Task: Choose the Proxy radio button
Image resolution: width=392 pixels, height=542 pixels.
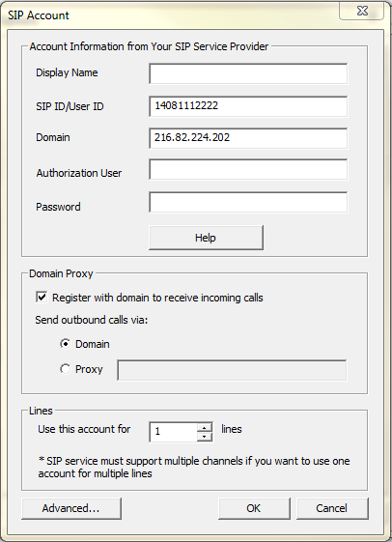Action: coord(65,369)
